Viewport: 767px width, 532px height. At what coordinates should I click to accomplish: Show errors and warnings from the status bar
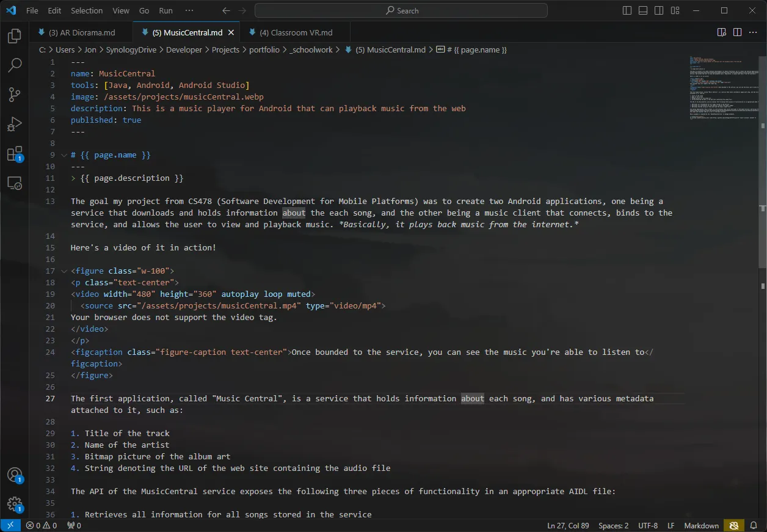[42, 525]
